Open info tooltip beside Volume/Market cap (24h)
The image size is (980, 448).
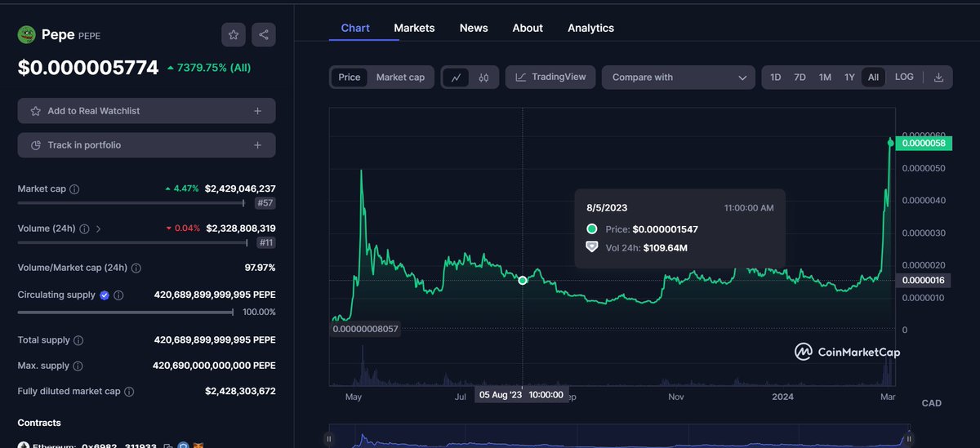pos(136,268)
